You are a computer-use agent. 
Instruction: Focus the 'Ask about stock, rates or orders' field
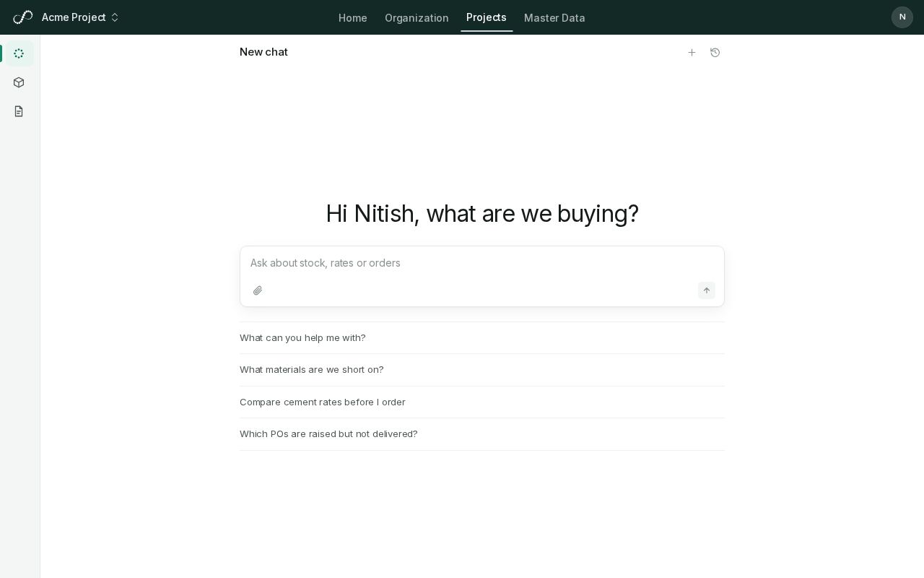tap(482, 263)
